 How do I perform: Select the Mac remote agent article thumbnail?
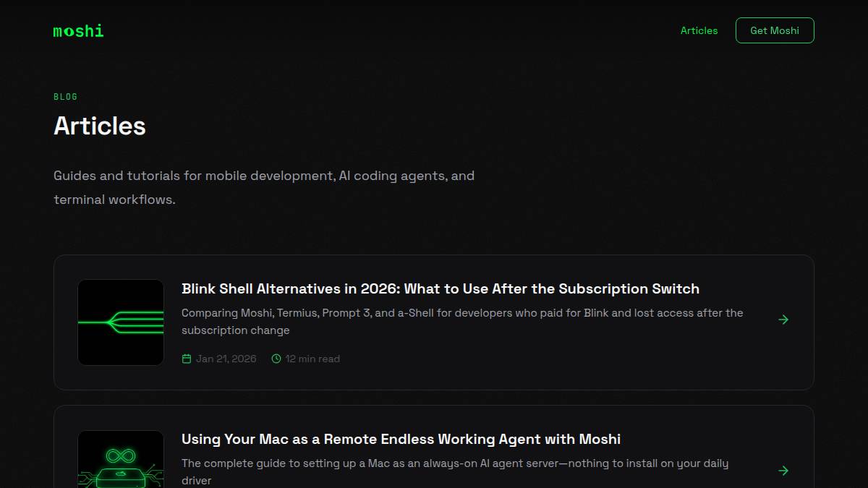121,459
